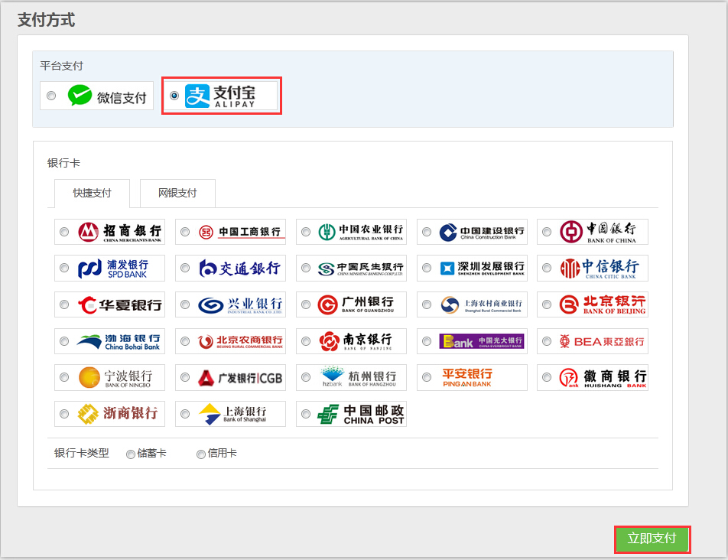Click the Agricultural Bank of China logo
Image resolution: width=728 pixels, height=560 pixels.
[x=361, y=232]
